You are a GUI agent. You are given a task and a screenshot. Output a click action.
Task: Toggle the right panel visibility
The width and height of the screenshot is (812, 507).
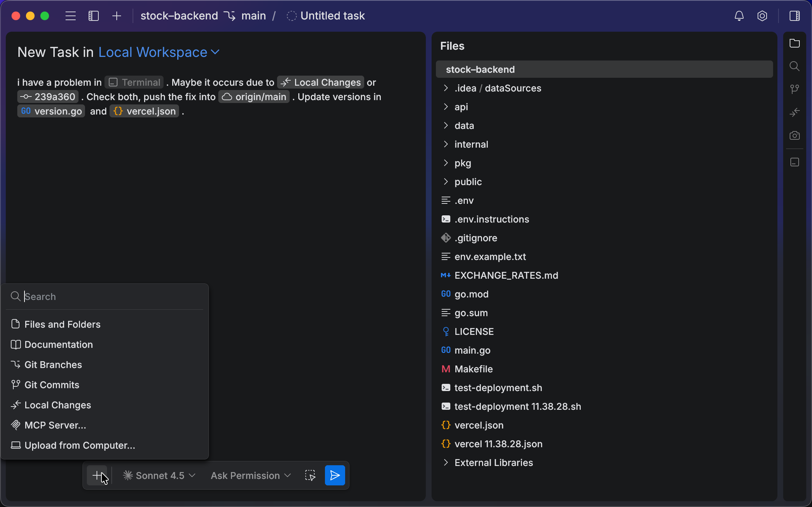[x=795, y=16]
